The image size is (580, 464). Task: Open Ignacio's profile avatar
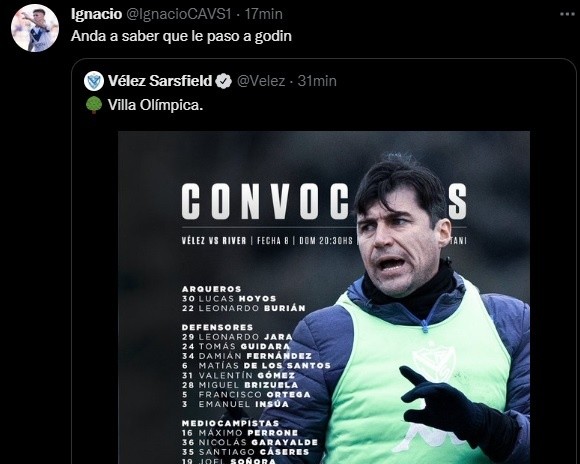(x=35, y=28)
